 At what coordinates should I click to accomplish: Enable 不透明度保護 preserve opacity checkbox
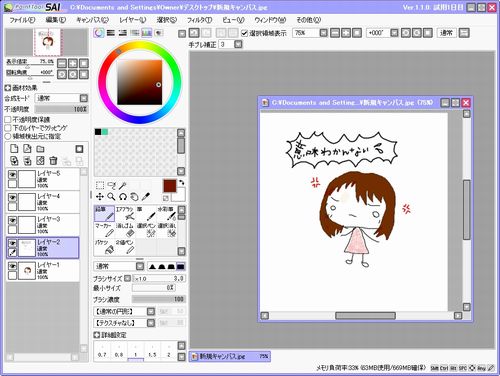pyautogui.click(x=8, y=119)
